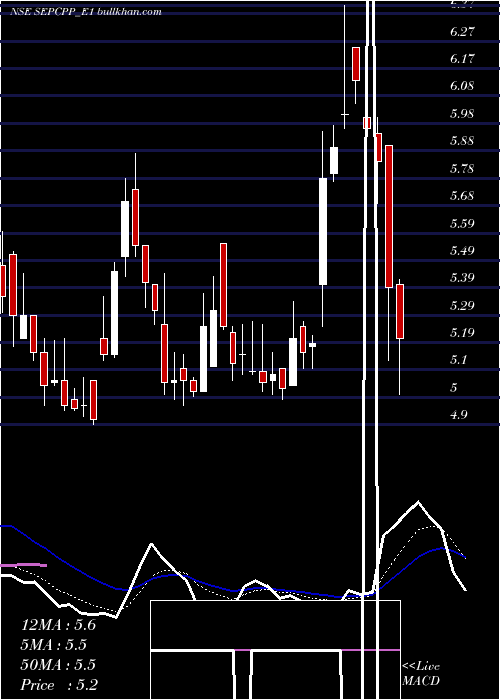Screen dimensions: 500x700
Task: Click the 5.98 price axis label
Action: point(462,113)
